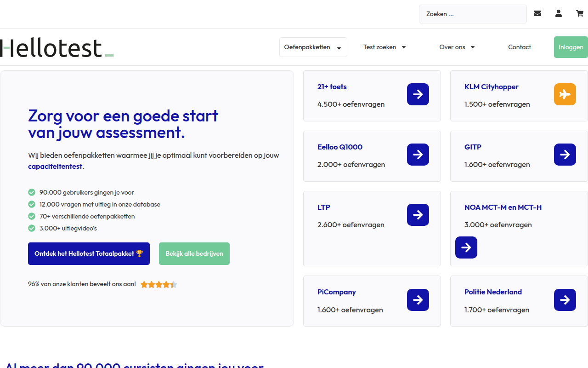Image resolution: width=588 pixels, height=368 pixels.
Task: Open the user account icon
Action: pyautogui.click(x=559, y=14)
